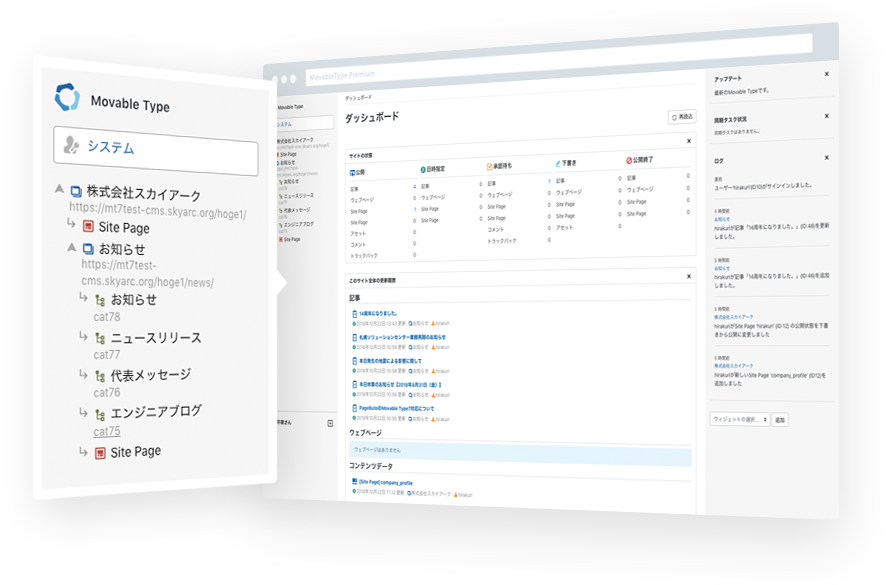The width and height of the screenshot is (889, 585).
Task: Open the お知らせ category labeled cat78
Action: [134, 299]
